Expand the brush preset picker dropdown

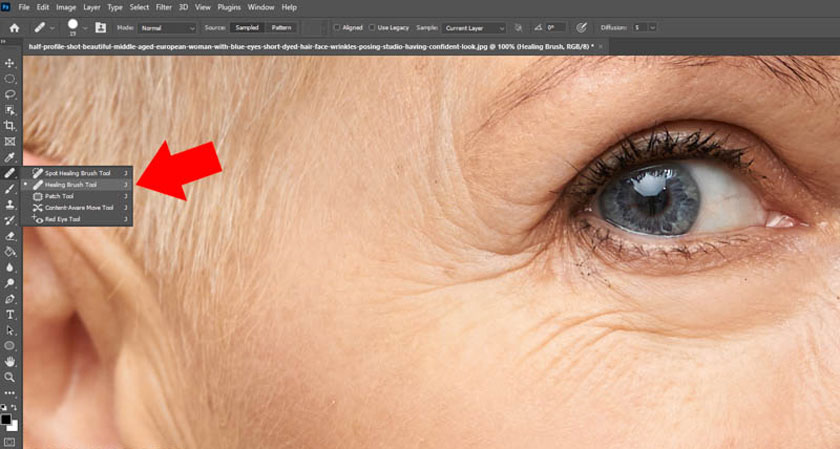85,28
